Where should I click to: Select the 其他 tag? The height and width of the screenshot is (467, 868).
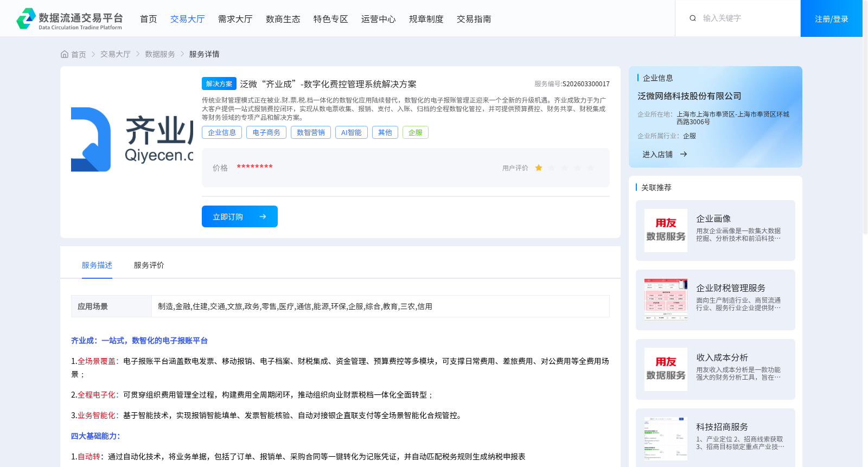coord(385,132)
